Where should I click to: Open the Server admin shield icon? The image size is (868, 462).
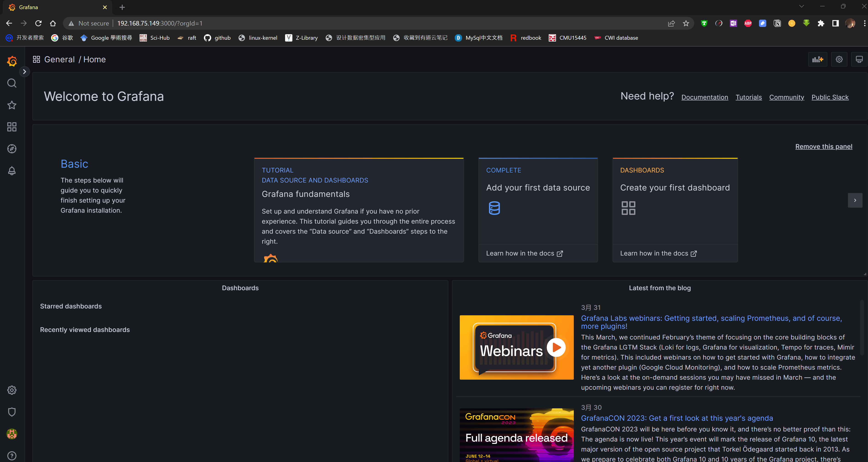12,412
